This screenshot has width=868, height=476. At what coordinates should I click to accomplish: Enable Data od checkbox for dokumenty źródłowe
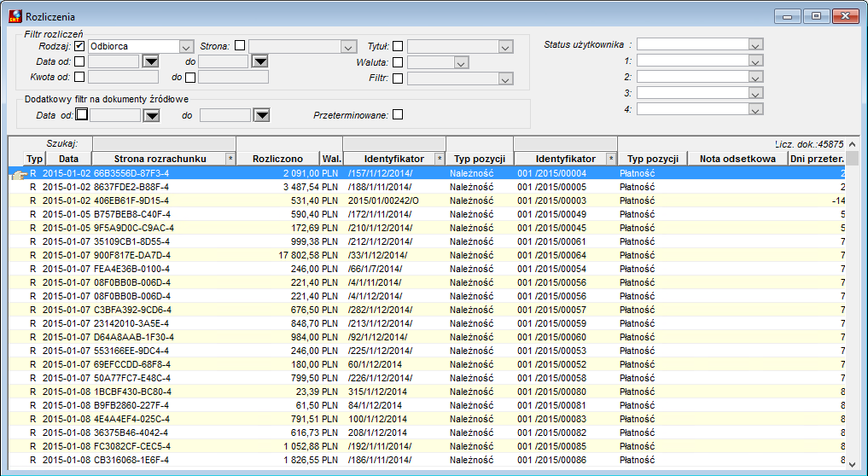coord(81,114)
